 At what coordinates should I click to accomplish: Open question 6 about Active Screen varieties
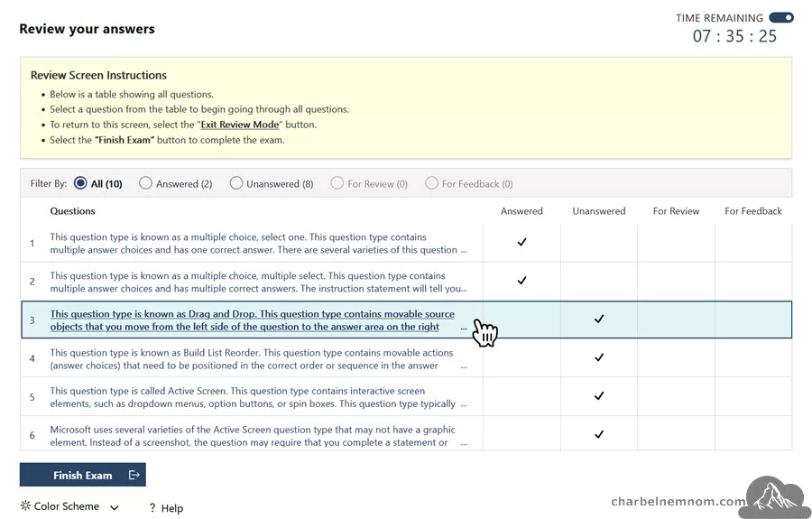pyautogui.click(x=253, y=436)
